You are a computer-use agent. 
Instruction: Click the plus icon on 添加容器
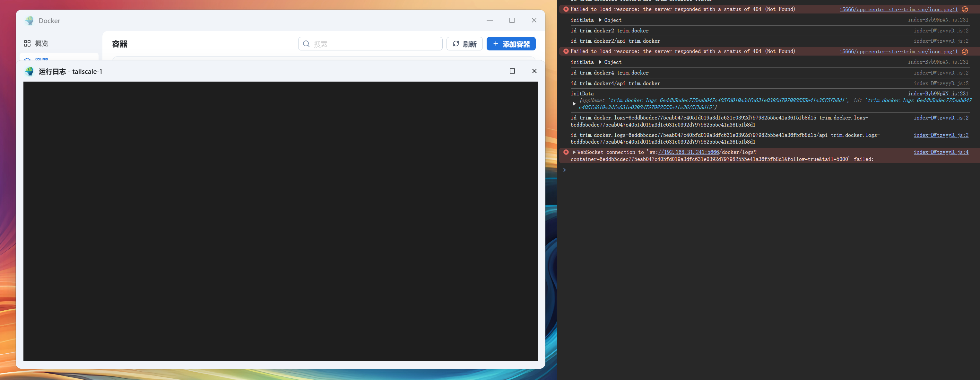[495, 44]
